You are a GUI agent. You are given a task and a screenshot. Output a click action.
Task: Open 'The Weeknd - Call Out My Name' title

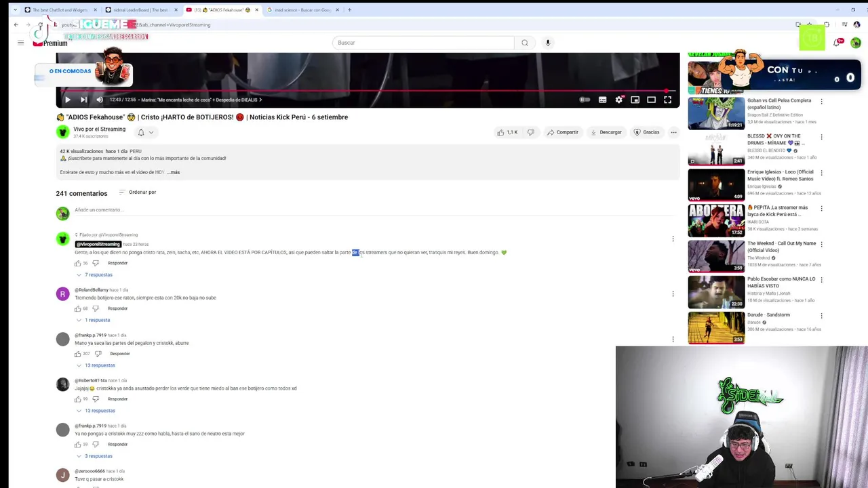pyautogui.click(x=781, y=247)
